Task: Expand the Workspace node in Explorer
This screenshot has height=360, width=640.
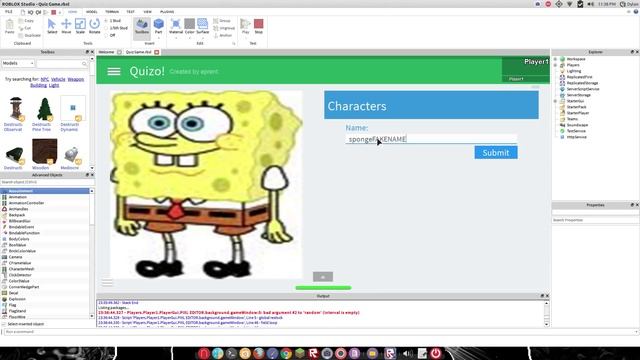Action: [555, 59]
